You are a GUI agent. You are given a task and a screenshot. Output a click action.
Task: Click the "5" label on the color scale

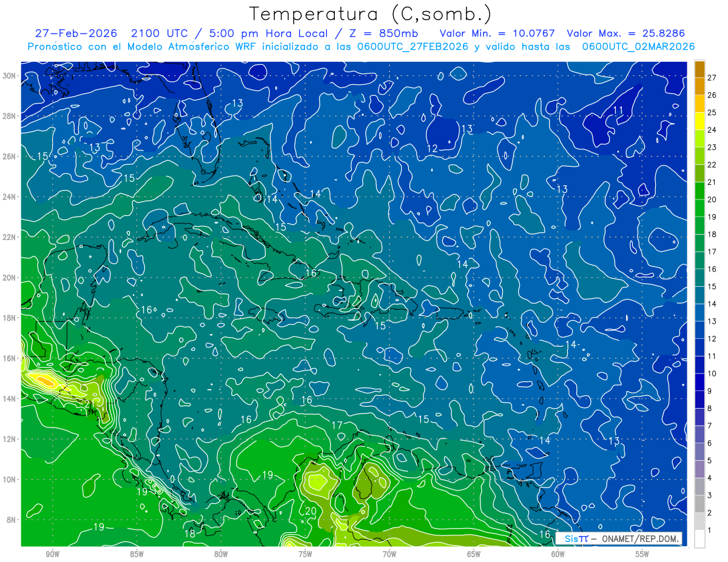(x=710, y=461)
